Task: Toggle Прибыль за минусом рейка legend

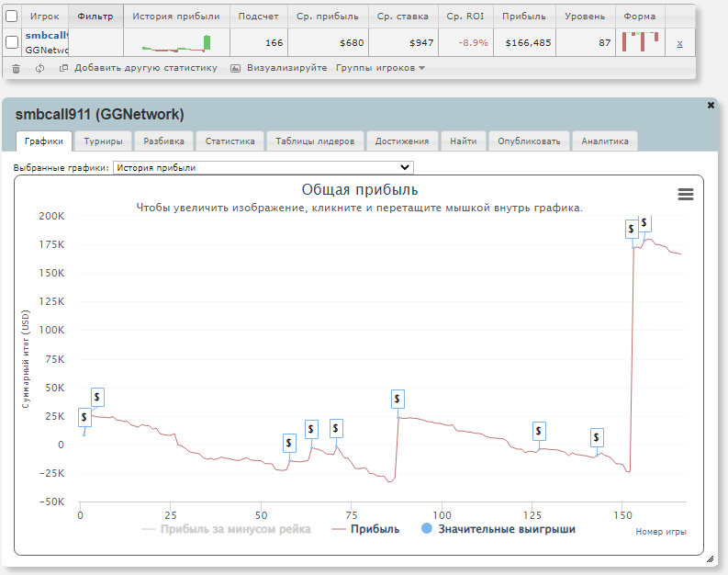Action: click(x=226, y=529)
